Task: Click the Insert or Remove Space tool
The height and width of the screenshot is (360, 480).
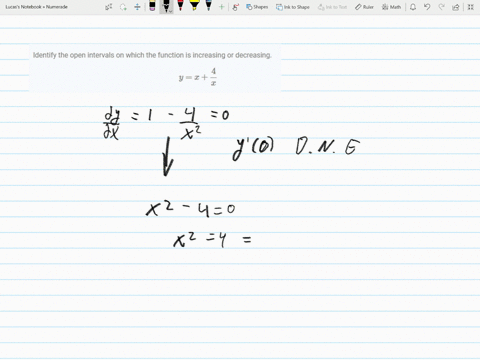Action: coord(137,7)
